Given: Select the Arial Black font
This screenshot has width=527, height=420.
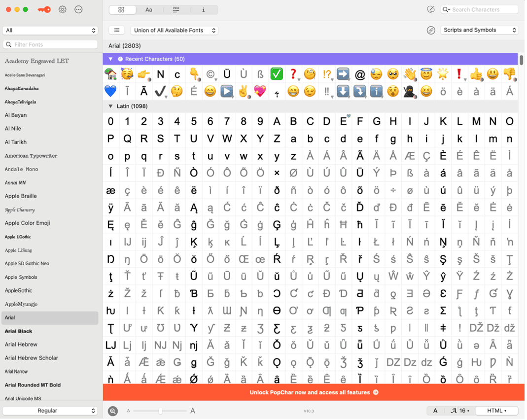Looking at the screenshot, I should (18, 331).
